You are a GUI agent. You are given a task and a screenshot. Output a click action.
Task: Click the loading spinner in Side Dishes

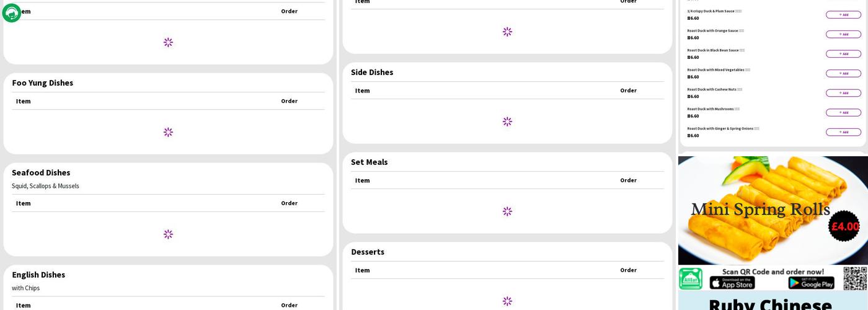pyautogui.click(x=507, y=122)
